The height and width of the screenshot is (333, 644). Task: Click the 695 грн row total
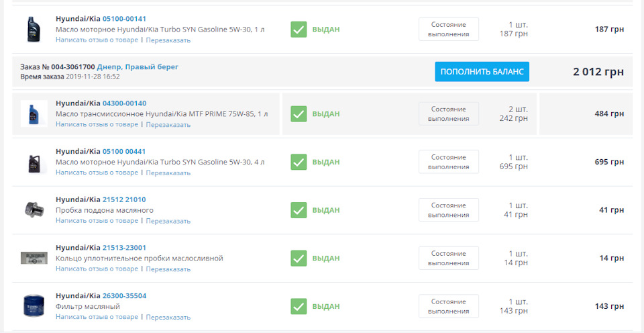pos(610,162)
